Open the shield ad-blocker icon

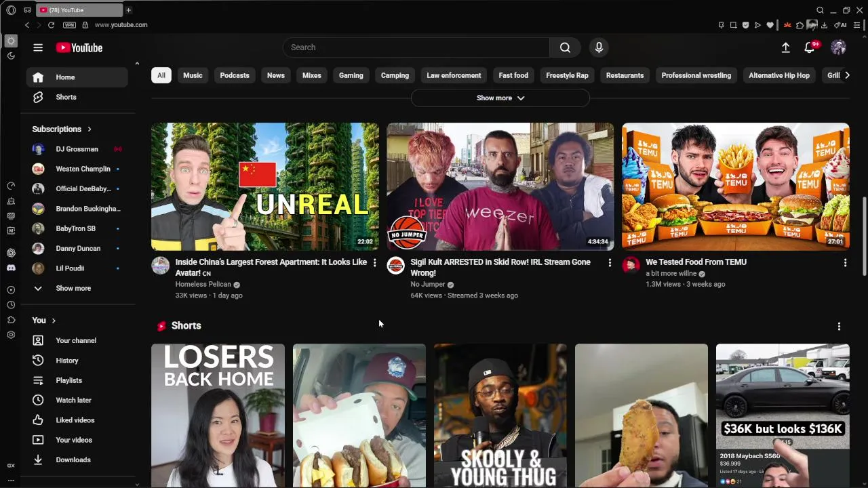pyautogui.click(x=745, y=25)
